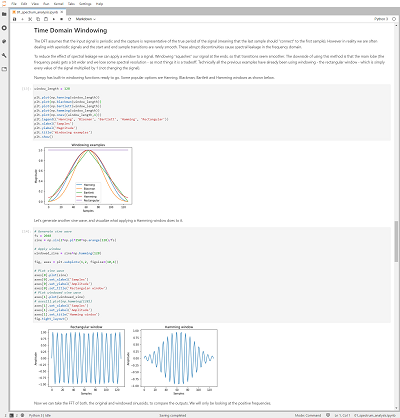Viewport: 400px width, 418px height.
Task: Show the open tabs sidebar panel
Action: click(4, 69)
